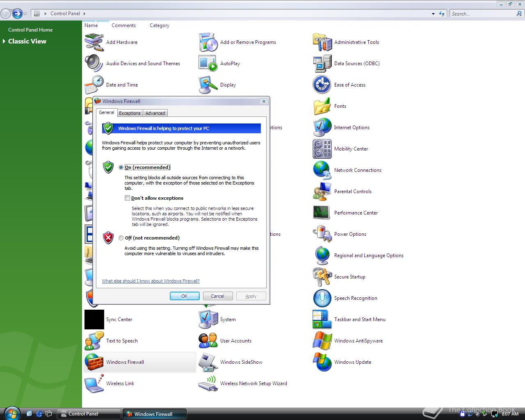Open Administrative Tools icon
The height and width of the screenshot is (420, 525).
[x=322, y=42]
